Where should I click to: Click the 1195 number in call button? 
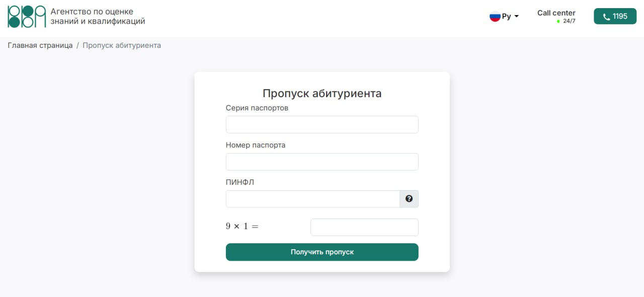point(620,16)
